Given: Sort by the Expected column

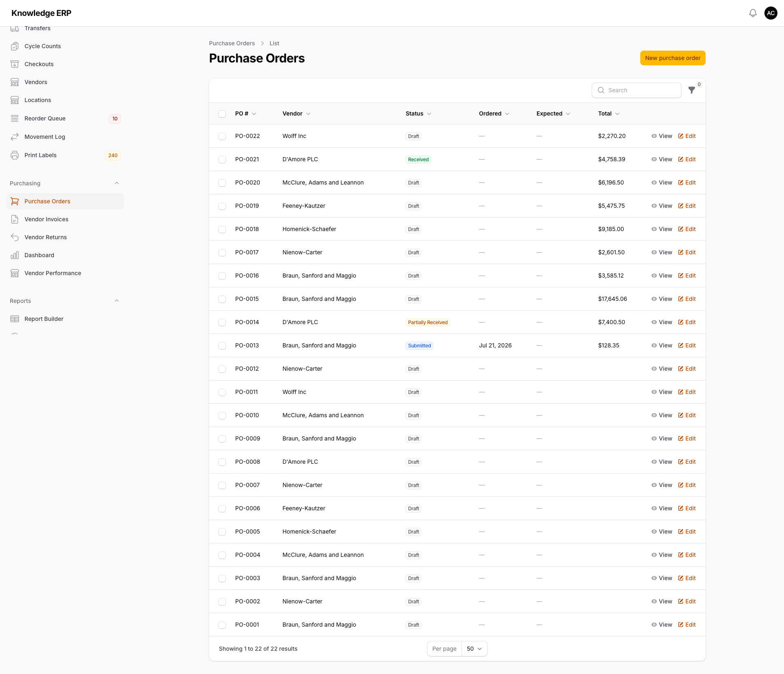Looking at the screenshot, I should 553,113.
